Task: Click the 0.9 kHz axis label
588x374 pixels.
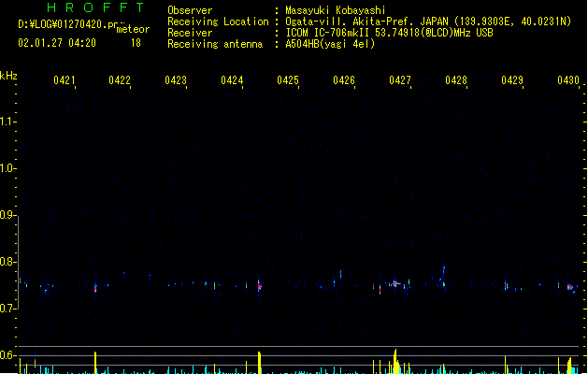Action: click(7, 214)
